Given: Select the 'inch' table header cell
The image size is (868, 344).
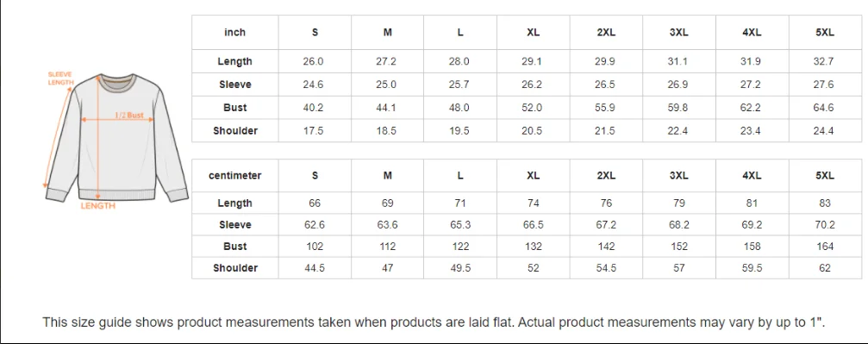Looking at the screenshot, I should point(234,32).
